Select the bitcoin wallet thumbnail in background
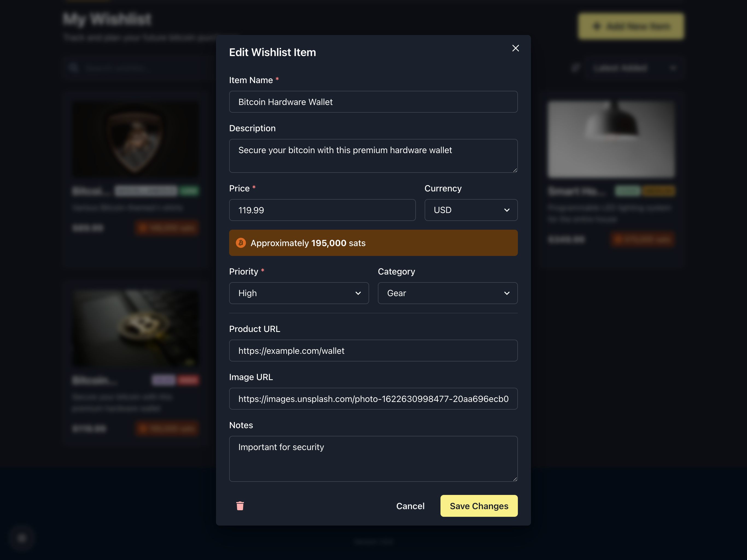The height and width of the screenshot is (560, 747). click(136, 328)
